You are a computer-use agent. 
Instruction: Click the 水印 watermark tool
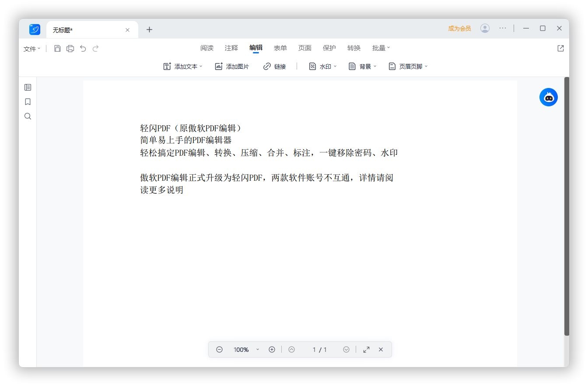[x=320, y=67]
